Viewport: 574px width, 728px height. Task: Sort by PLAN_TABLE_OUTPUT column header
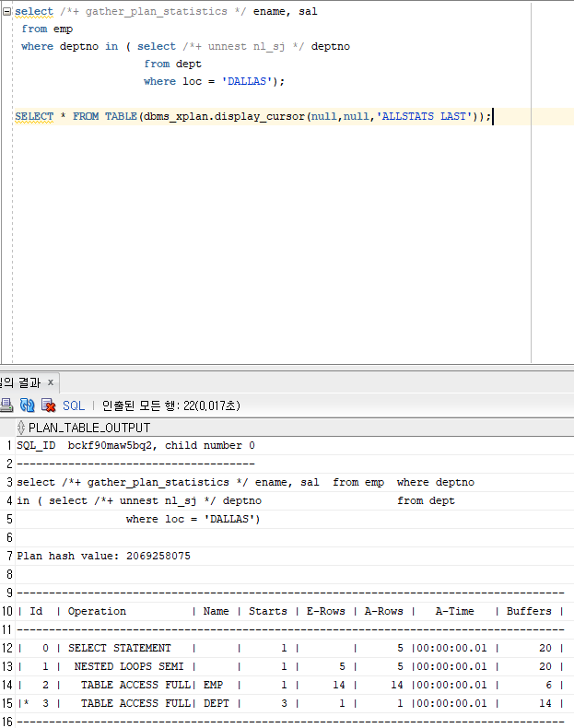pos(89,428)
